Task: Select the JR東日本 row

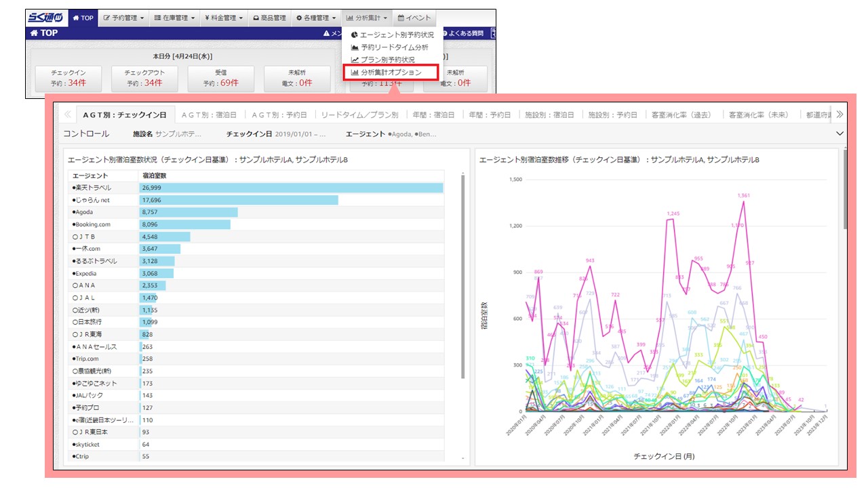Action: point(256,432)
